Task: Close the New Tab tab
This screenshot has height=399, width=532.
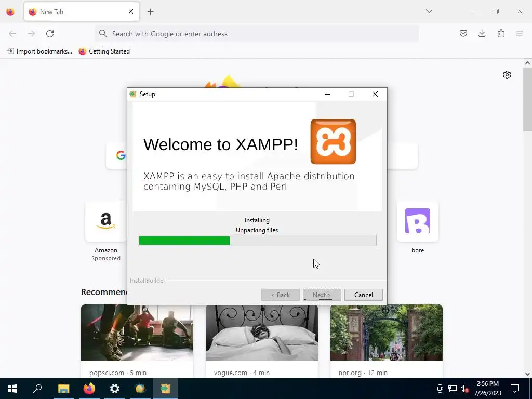Action: [131, 11]
